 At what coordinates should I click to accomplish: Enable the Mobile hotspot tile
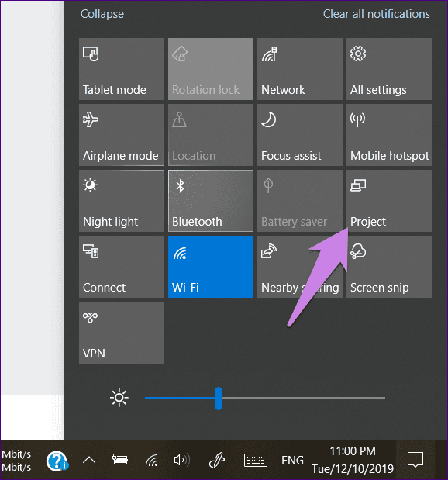(389, 135)
